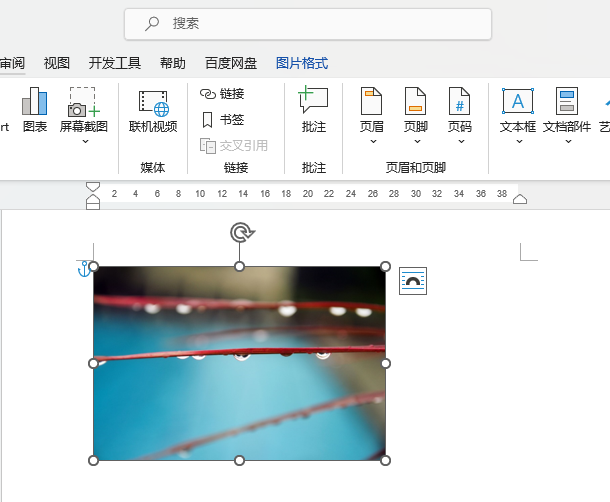610x502 pixels.
Task: Open the 审阅 ribbon tab
Action: (x=12, y=63)
